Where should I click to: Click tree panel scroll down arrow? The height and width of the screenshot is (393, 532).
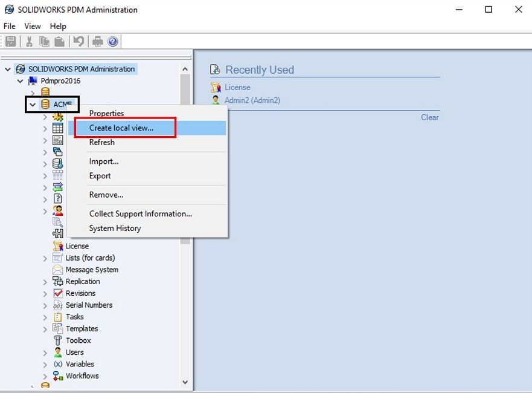tap(185, 382)
